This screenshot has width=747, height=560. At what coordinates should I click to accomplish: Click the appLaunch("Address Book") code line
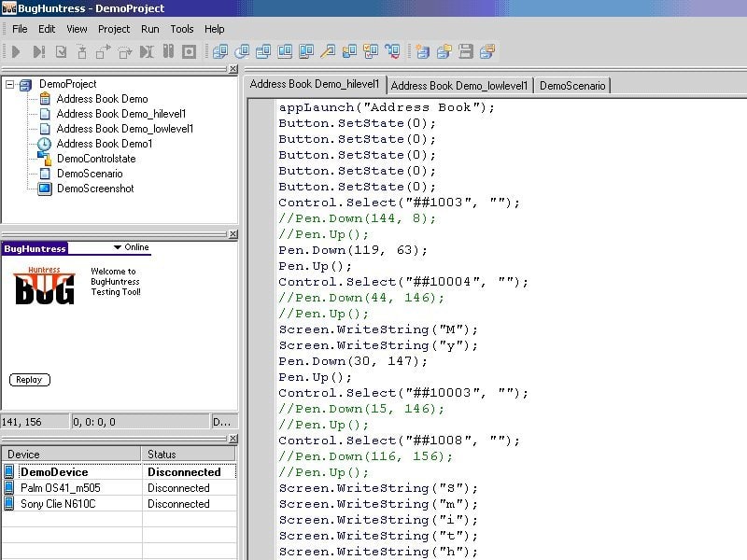(387, 107)
